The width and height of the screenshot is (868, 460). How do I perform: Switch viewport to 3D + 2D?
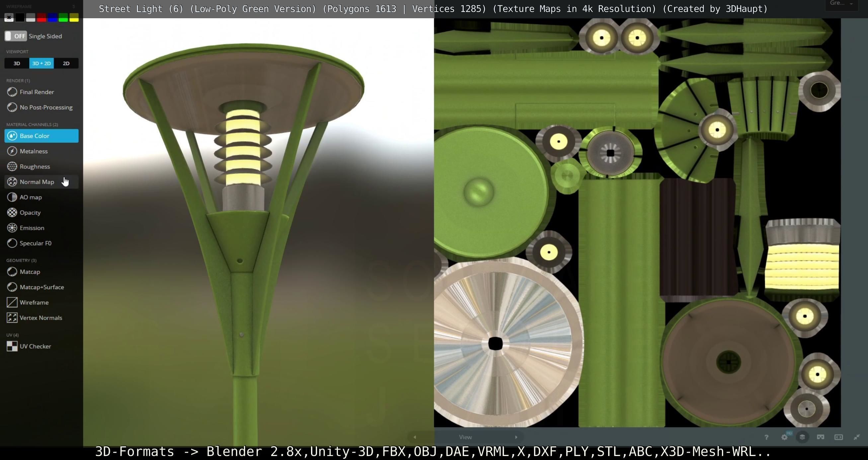[41, 63]
